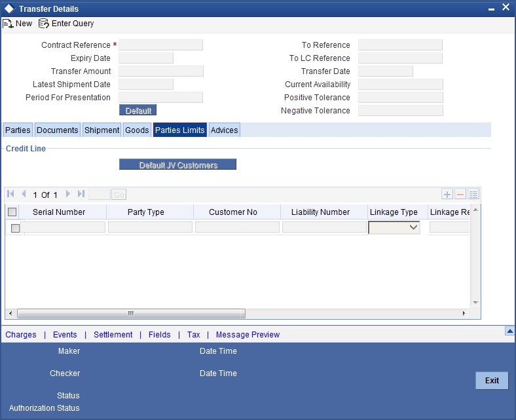Click the Serial Number column header
The height and width of the screenshot is (420, 516).
[x=59, y=212]
